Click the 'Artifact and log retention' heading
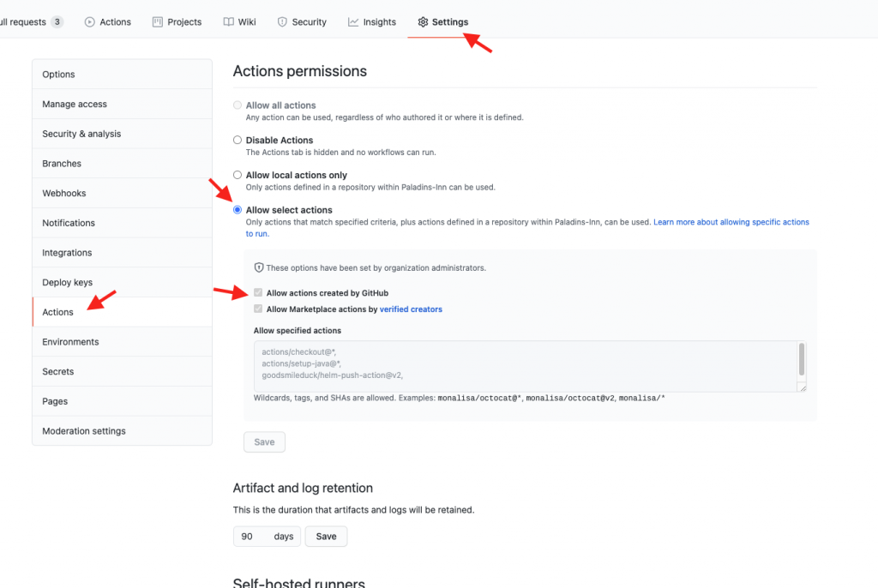878x588 pixels. tap(303, 488)
